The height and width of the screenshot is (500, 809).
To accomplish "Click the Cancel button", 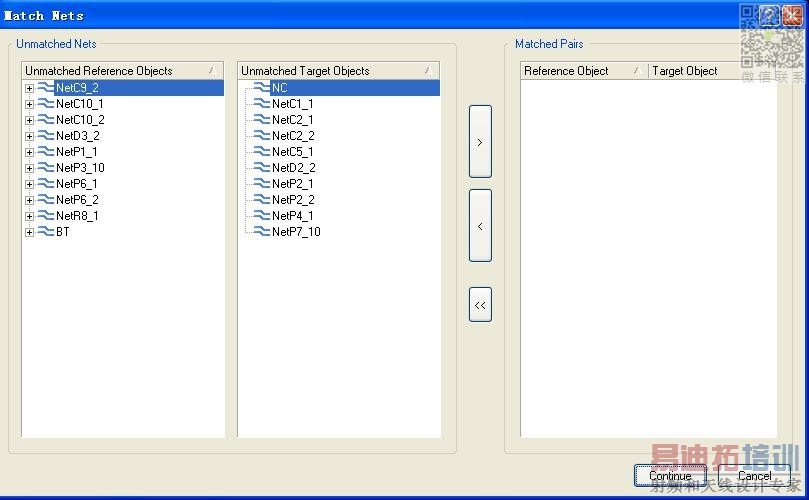I will pos(754,476).
